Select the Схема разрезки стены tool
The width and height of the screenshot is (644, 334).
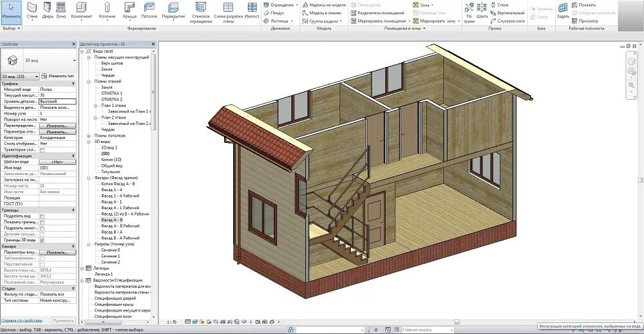[x=229, y=12]
